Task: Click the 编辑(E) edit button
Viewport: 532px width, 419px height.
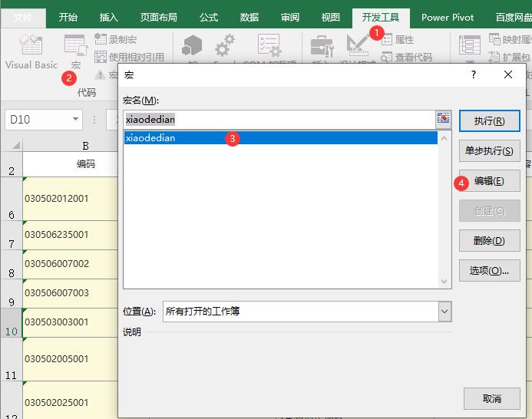Action: coord(489,181)
